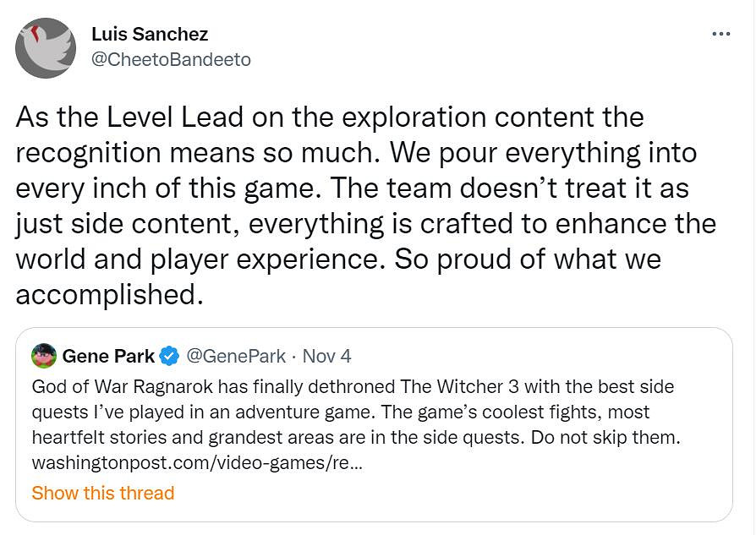Click empty space right of Show this thread
The image size is (756, 535).
pos(423,493)
